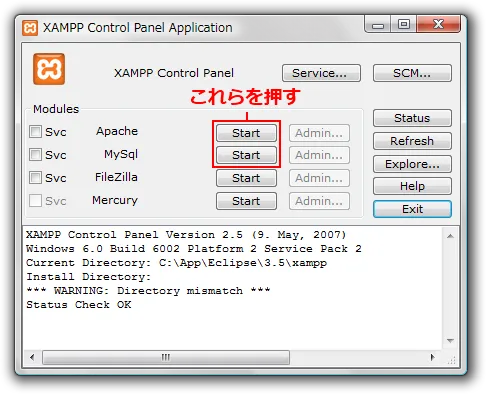This screenshot has height=394, width=486.
Task: Start the MySql module
Action: pos(246,155)
